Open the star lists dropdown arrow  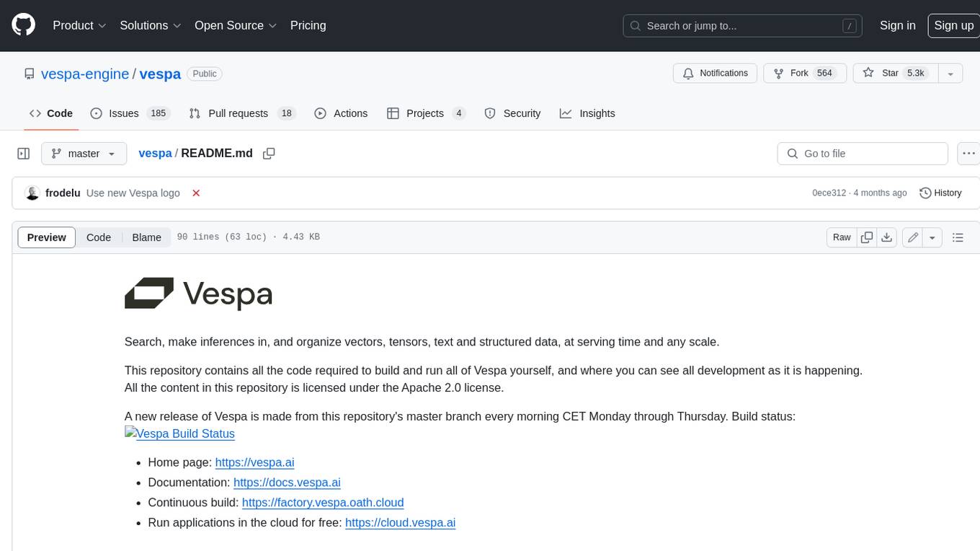coord(950,74)
